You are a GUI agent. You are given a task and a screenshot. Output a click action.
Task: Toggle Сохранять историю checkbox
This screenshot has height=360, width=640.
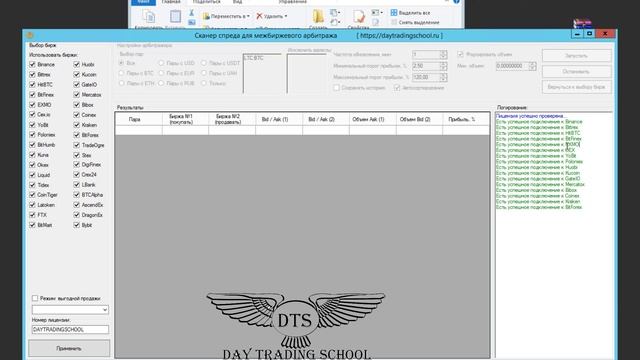[336, 88]
